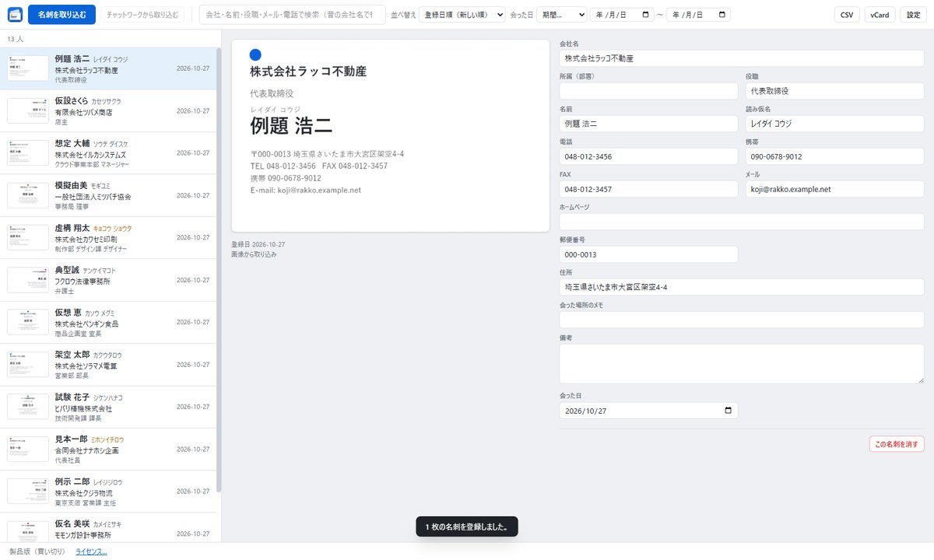Click the 会った日 date field
The height and width of the screenshot is (560, 934).
point(648,411)
